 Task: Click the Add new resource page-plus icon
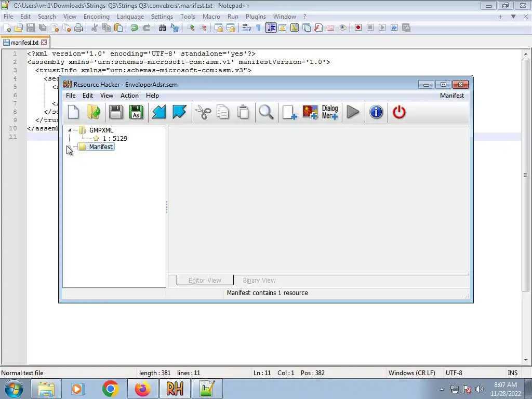click(x=289, y=112)
